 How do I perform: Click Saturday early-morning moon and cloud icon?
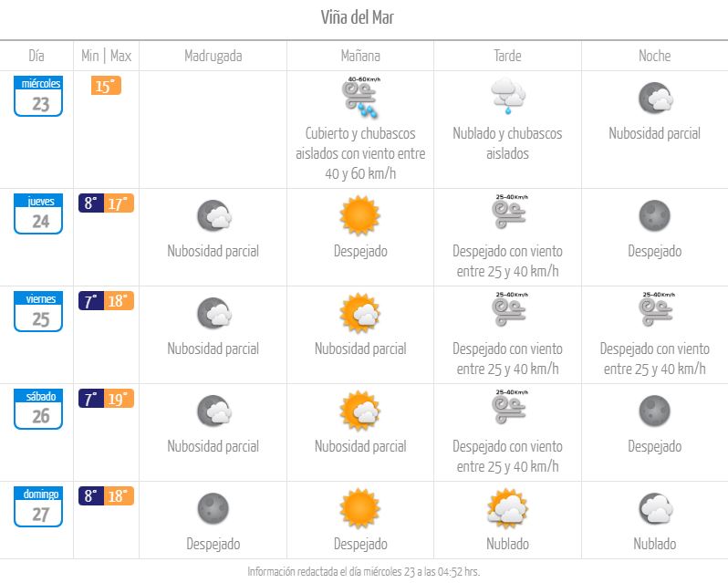click(214, 411)
